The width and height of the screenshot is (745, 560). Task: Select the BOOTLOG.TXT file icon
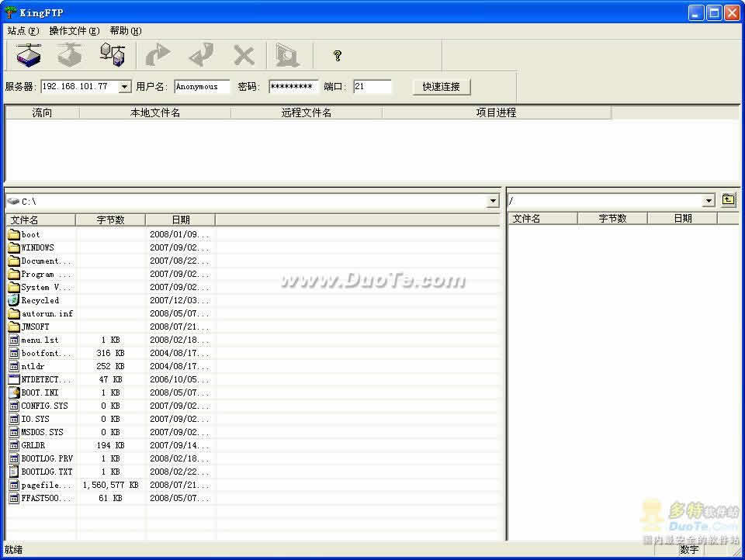[14, 472]
